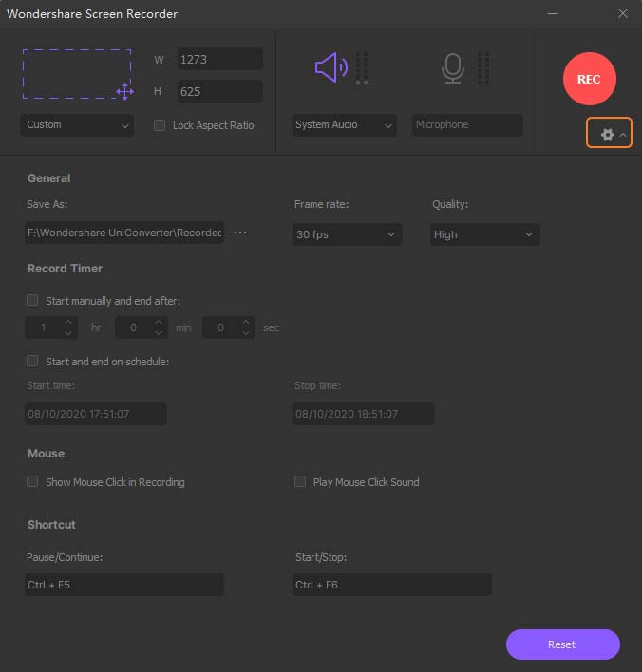Click the Pause/Continue shortcut field
Viewport: 642px width, 672px height.
[x=124, y=585]
